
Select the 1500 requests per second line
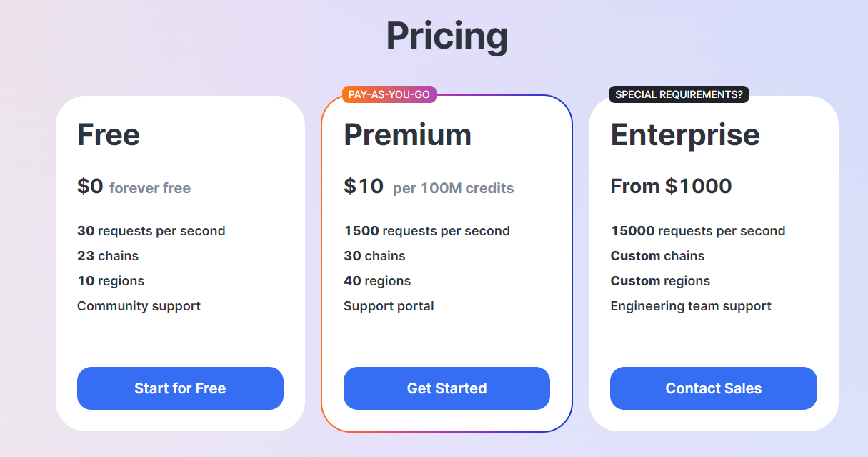(x=426, y=231)
